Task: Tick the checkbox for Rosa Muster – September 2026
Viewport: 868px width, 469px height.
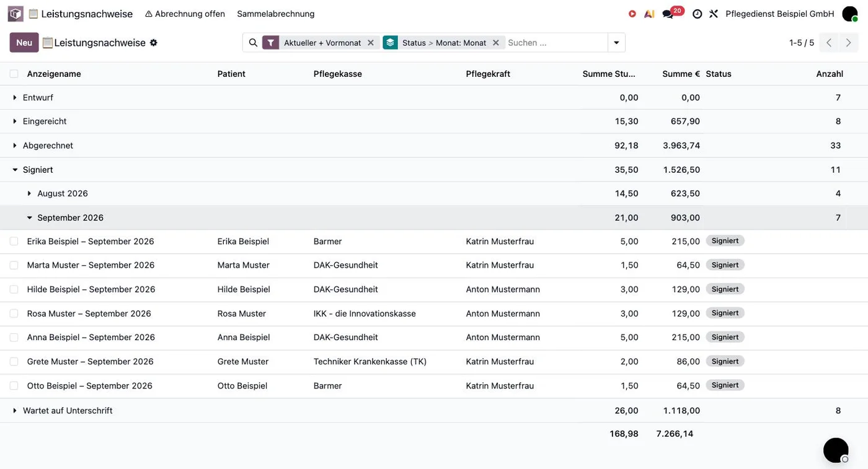Action: pos(14,313)
